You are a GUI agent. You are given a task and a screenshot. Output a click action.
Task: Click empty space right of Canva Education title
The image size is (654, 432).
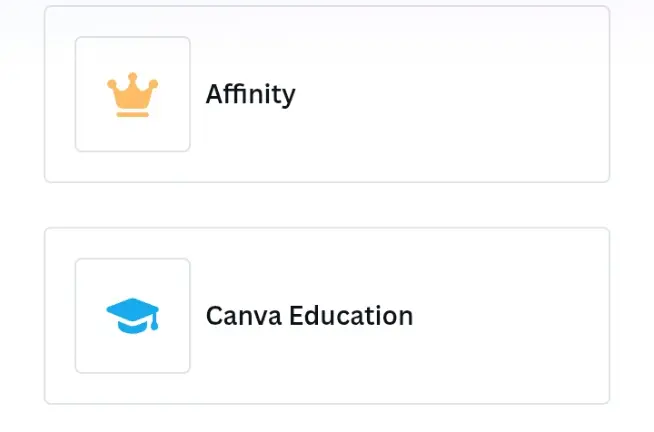point(509,316)
